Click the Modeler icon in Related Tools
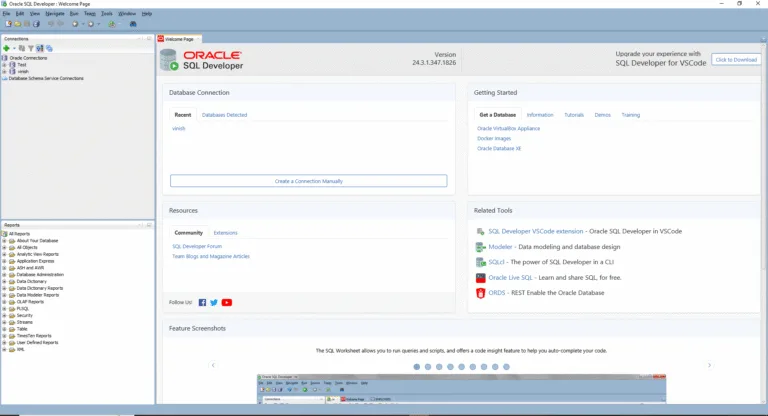Screen dimensions: 768x416 click(x=480, y=247)
